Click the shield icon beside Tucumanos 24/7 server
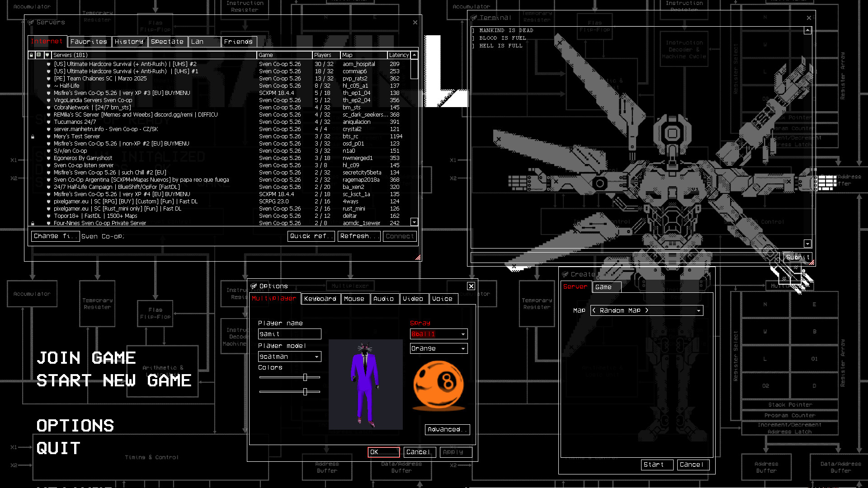The image size is (868, 488). point(49,122)
